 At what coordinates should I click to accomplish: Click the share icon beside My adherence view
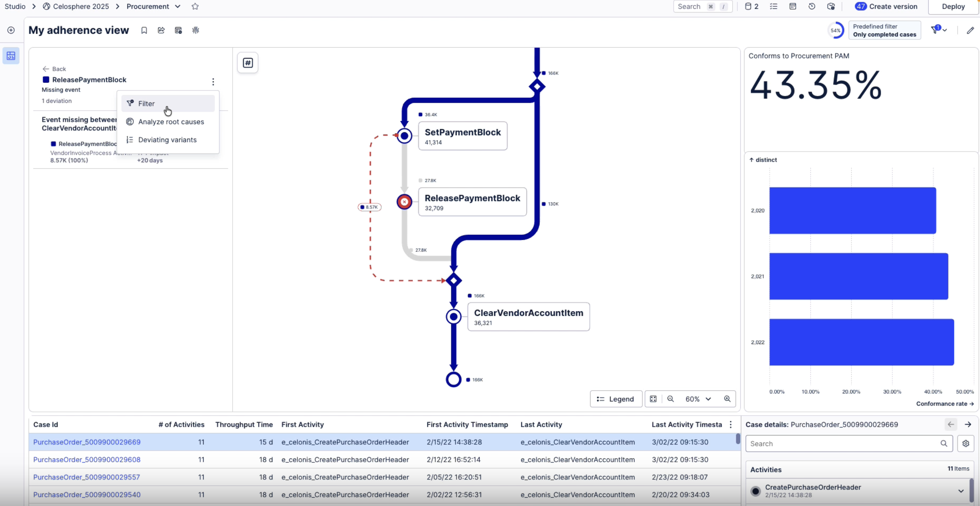click(x=161, y=30)
